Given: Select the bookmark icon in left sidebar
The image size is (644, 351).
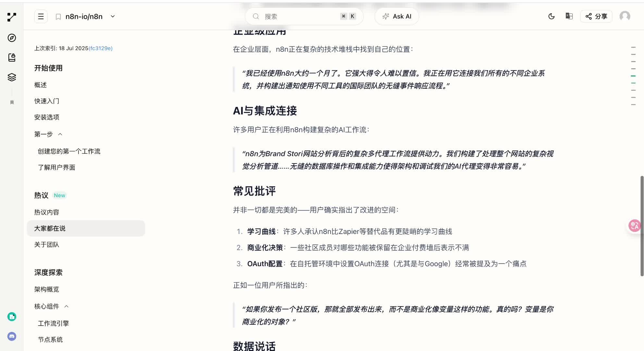Looking at the screenshot, I should (12, 102).
